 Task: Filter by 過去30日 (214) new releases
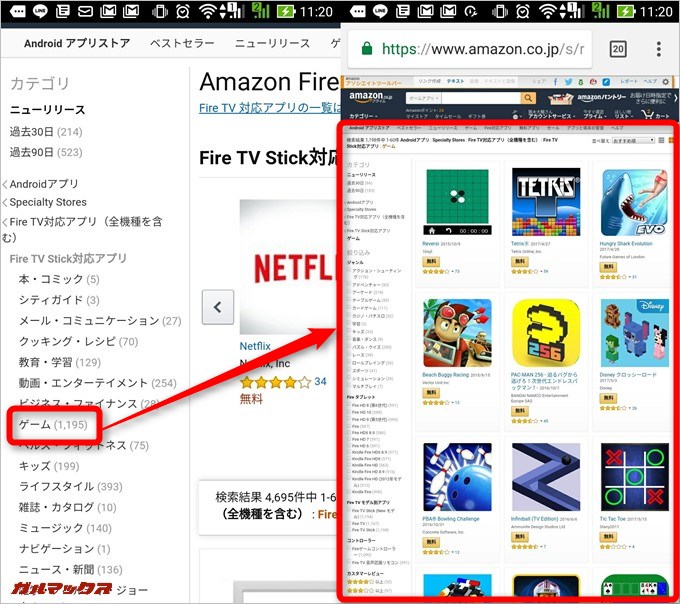coord(46,132)
